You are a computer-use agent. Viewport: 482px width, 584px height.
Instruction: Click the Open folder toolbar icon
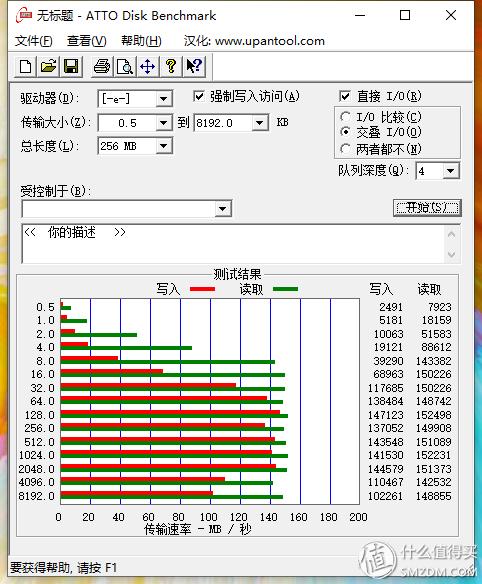click(x=48, y=67)
